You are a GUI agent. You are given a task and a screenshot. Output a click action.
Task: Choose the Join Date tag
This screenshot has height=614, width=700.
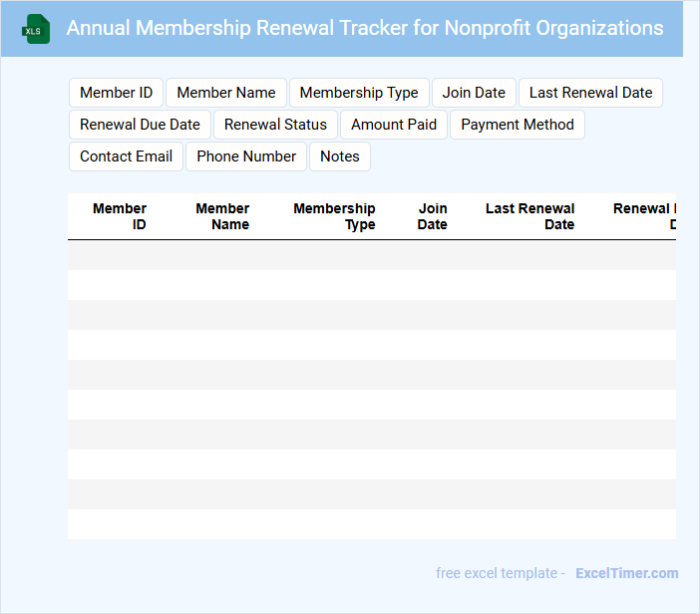tap(474, 93)
